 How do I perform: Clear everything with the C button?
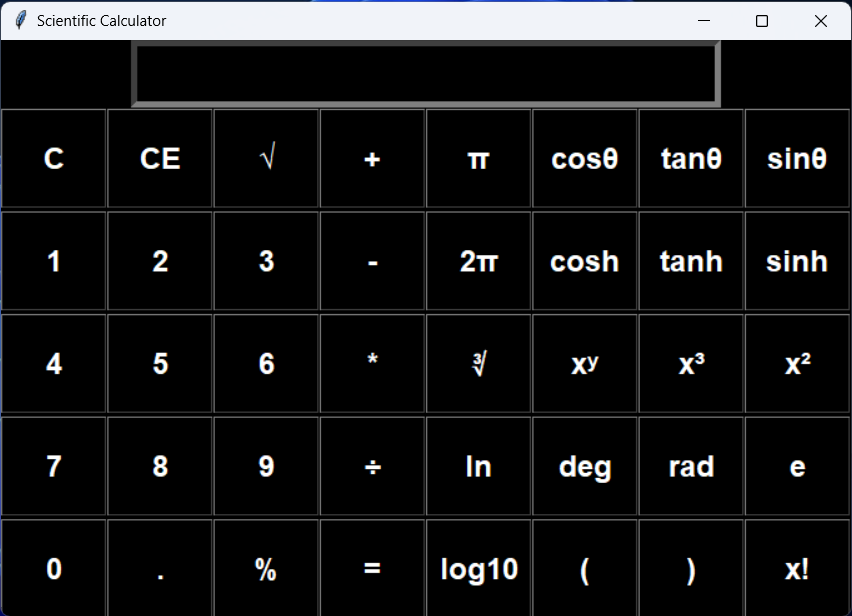coord(53,158)
